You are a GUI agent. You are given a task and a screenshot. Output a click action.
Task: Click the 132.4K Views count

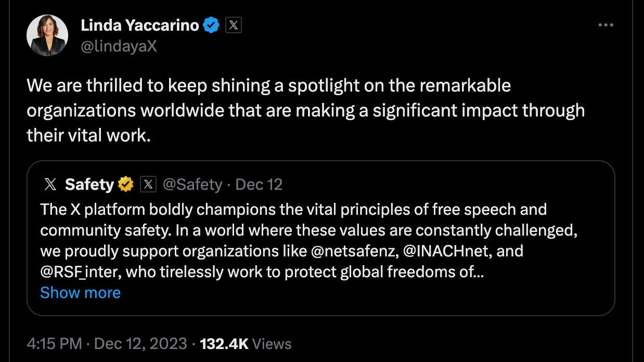click(x=246, y=344)
